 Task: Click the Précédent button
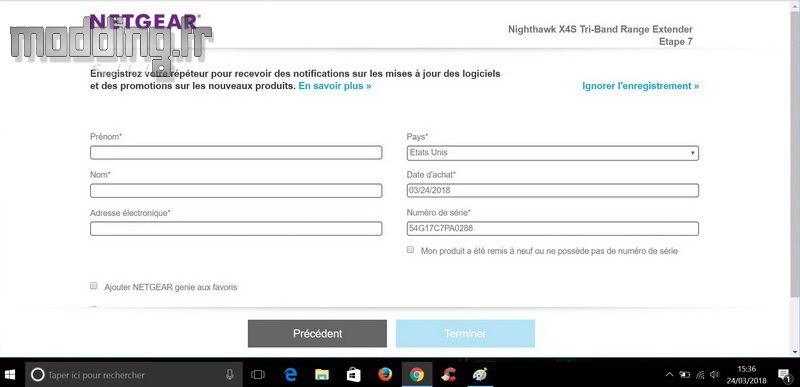point(317,333)
